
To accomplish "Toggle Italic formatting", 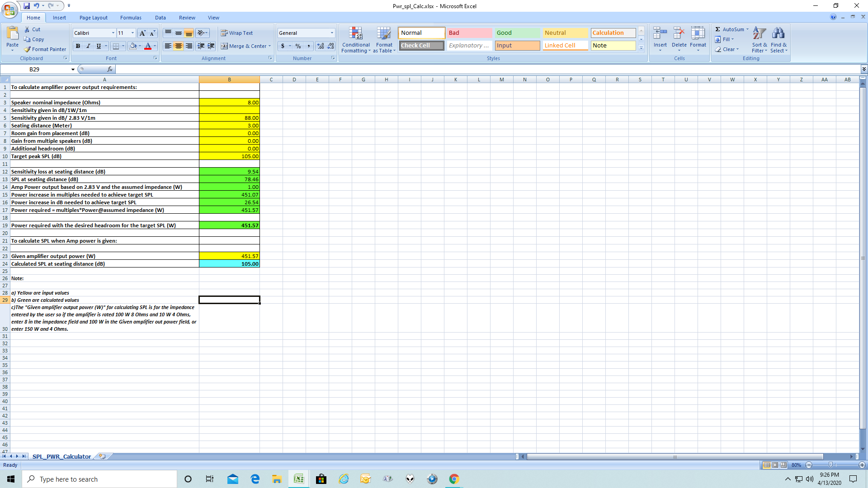I will tap(88, 46).
